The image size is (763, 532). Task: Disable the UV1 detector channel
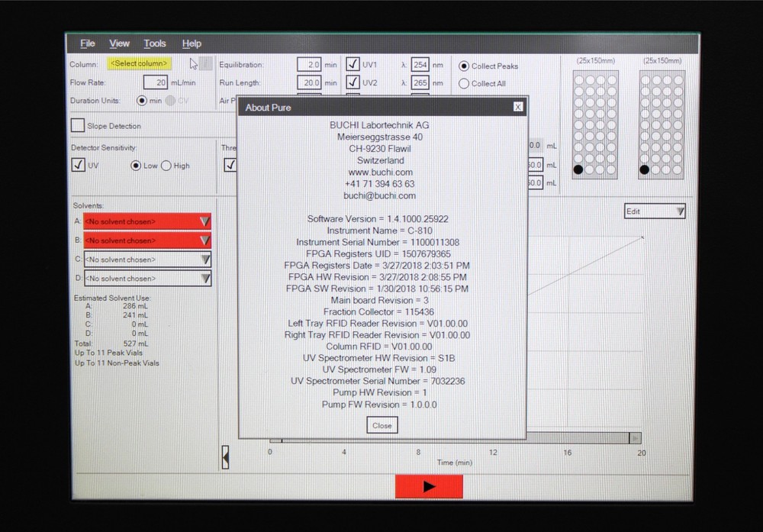pyautogui.click(x=353, y=64)
